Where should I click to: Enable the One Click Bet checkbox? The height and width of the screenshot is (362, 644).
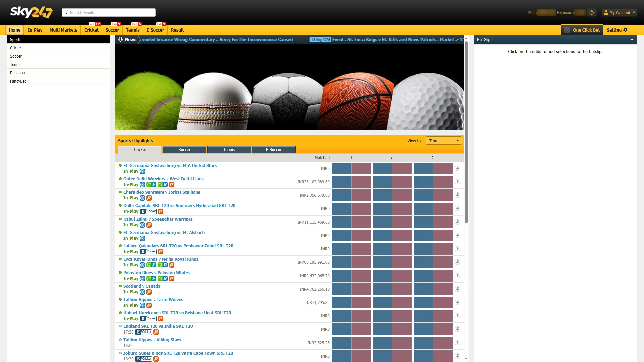567,30
